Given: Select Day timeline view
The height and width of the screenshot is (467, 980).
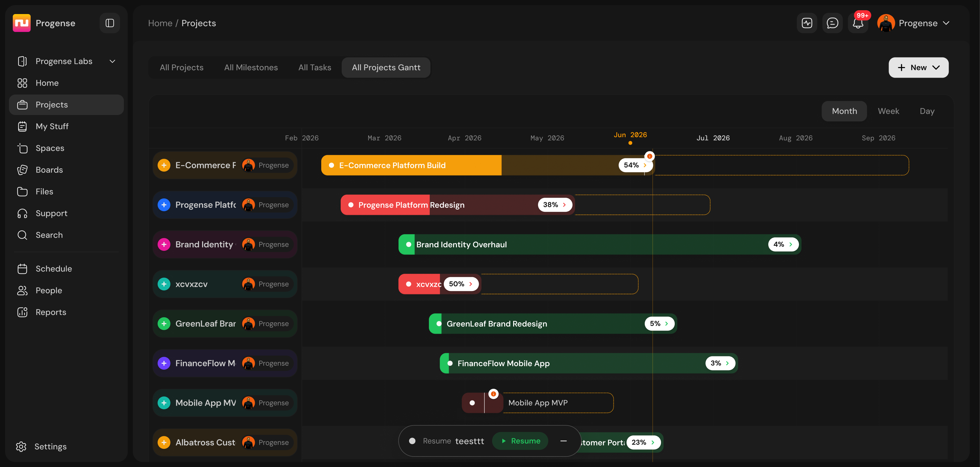Looking at the screenshot, I should [927, 111].
